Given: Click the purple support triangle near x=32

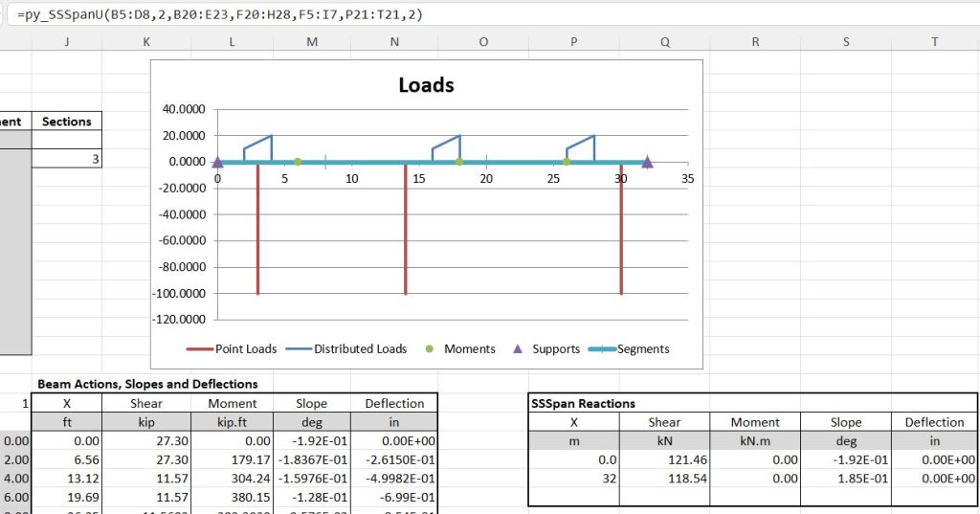Looking at the screenshot, I should pyautogui.click(x=647, y=163).
